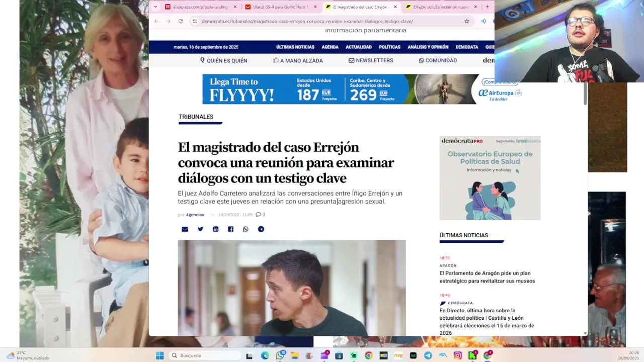Open a new browser tab
The image size is (644, 362).
(x=488, y=7)
